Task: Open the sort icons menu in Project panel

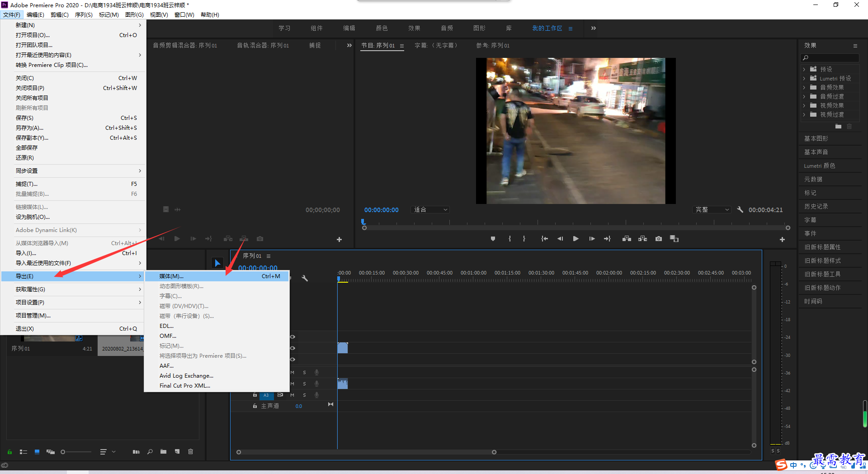Action: [108, 451]
